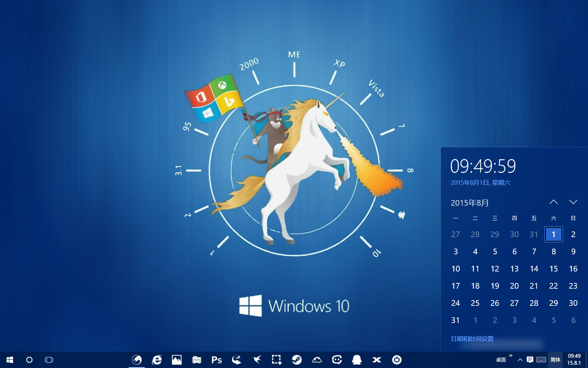Image resolution: width=588 pixels, height=368 pixels.
Task: Choose the 12th in the calendar grid
Action: pos(495,269)
